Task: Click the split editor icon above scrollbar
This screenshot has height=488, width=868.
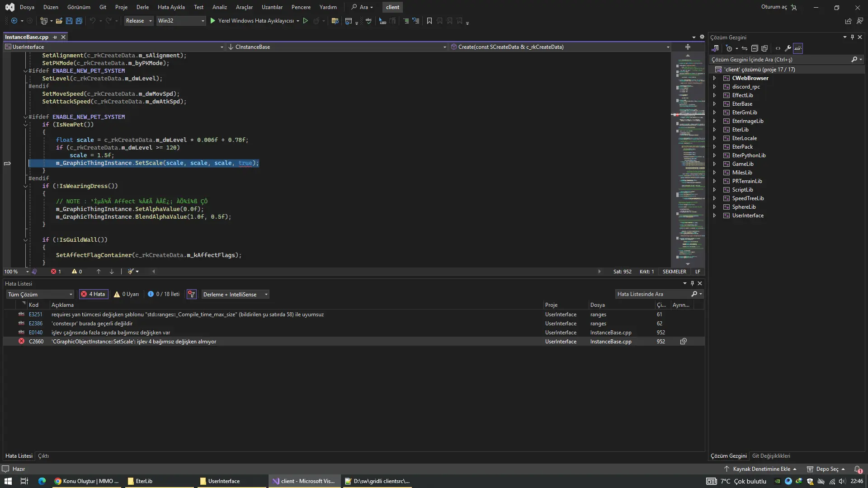Action: pyautogui.click(x=688, y=47)
